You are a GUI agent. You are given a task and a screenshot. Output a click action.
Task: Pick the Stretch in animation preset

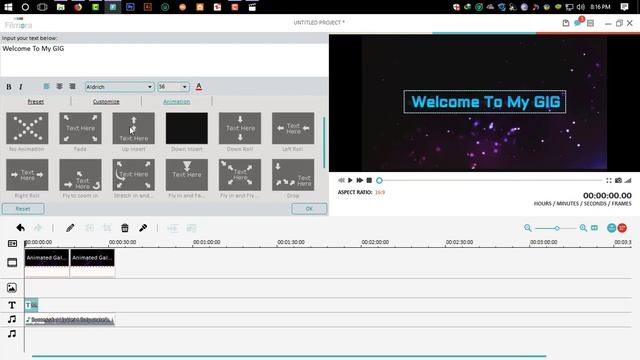click(133, 175)
